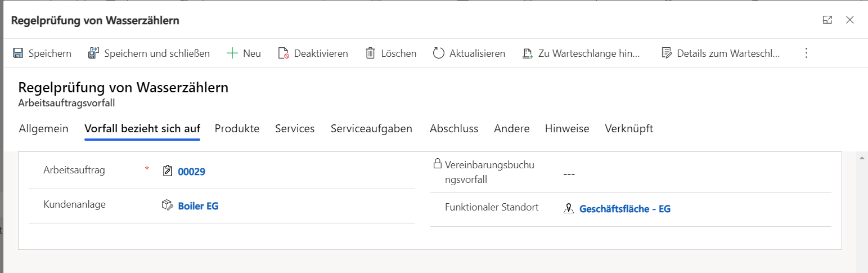The image size is (868, 273).
Task: Open the Abschluss tab
Action: (x=454, y=129)
